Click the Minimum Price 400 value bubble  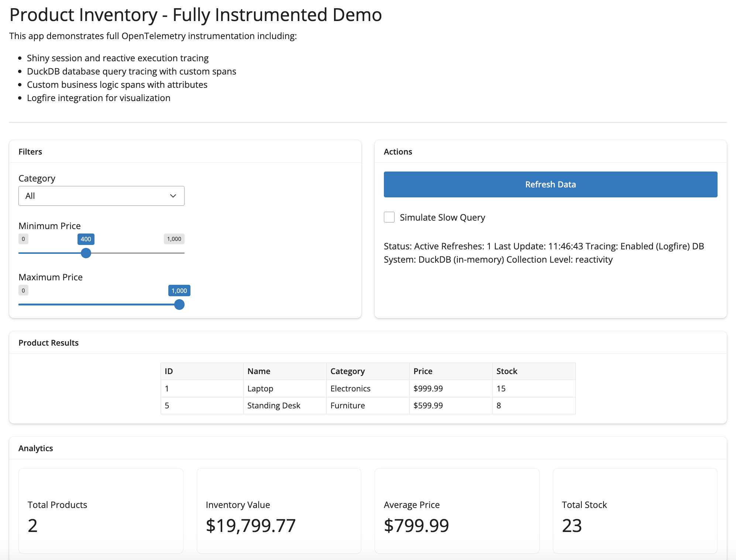coord(86,239)
